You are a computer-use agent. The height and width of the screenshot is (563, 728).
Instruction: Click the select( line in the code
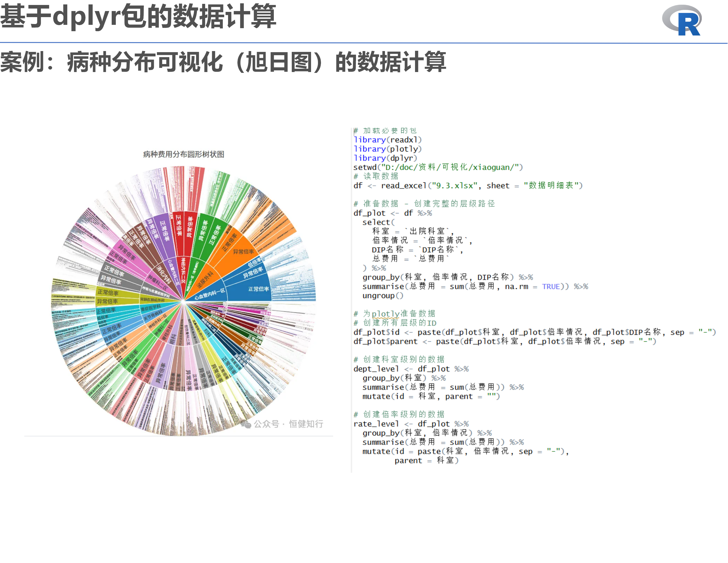[x=379, y=222]
